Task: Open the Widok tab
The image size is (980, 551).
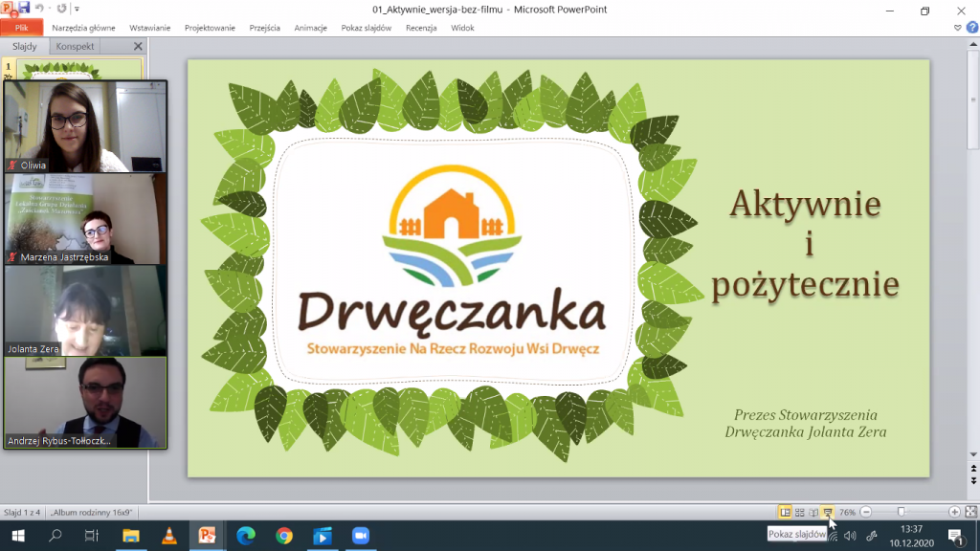Action: point(462,28)
